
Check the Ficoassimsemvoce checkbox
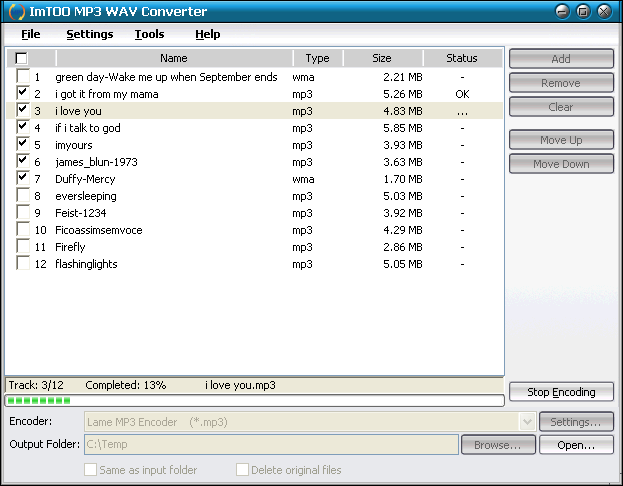coord(23,229)
